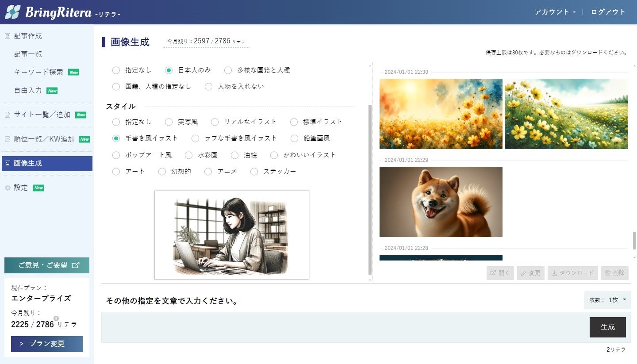Click the question mark help icon by 今月残り
Screen dimensions: 637x364
pos(56,318)
